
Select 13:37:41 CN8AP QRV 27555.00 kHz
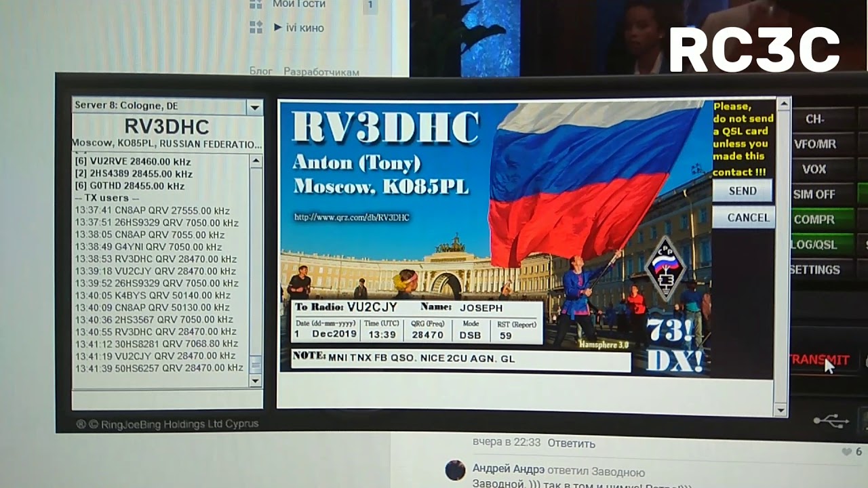[153, 211]
